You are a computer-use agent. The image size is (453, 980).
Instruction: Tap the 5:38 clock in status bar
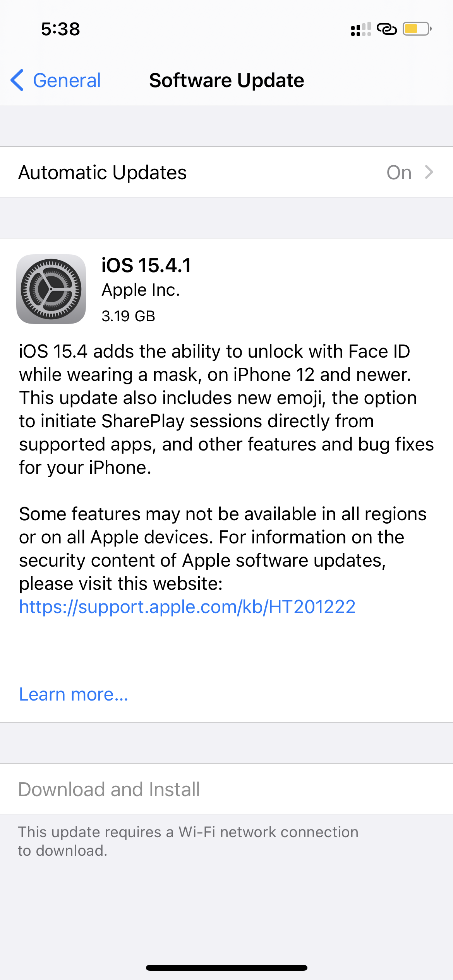click(x=60, y=29)
